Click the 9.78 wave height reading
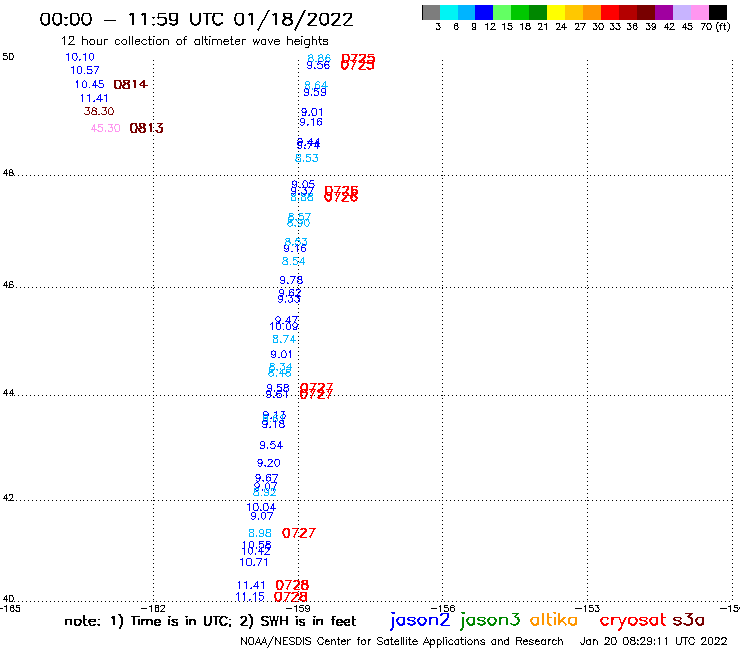The height and width of the screenshot is (650, 740). click(291, 280)
